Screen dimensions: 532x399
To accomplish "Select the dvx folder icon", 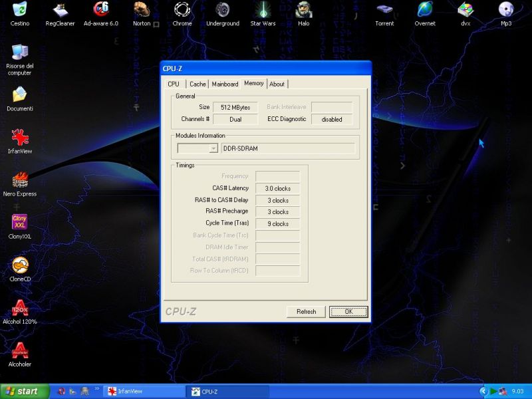I will 465,13.
